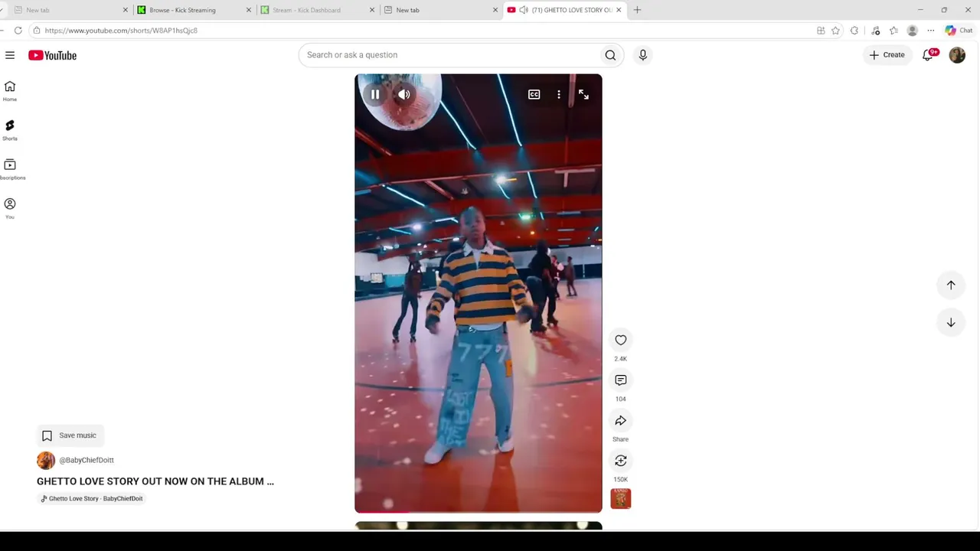Screen dimensions: 980x551
Task: Start voice search with the microphone
Action: (643, 55)
